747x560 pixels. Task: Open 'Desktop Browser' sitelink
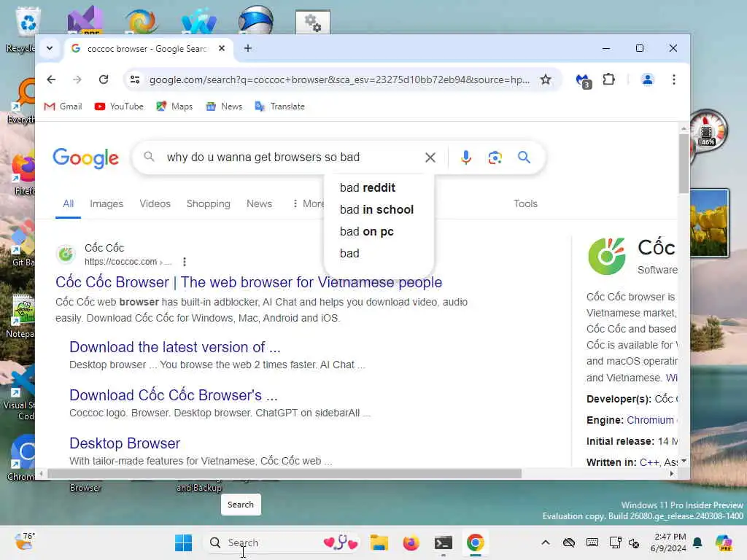tap(125, 443)
